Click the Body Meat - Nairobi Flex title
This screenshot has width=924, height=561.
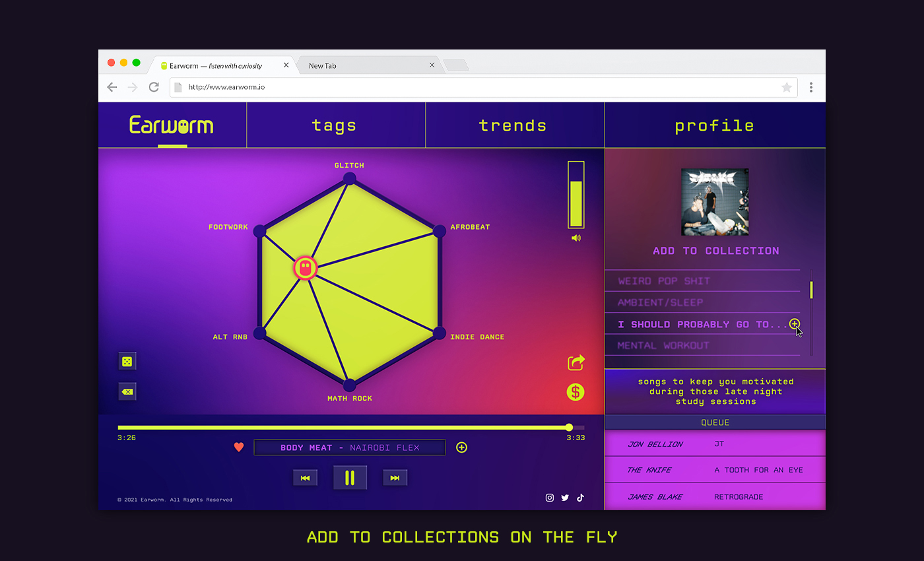pyautogui.click(x=350, y=447)
